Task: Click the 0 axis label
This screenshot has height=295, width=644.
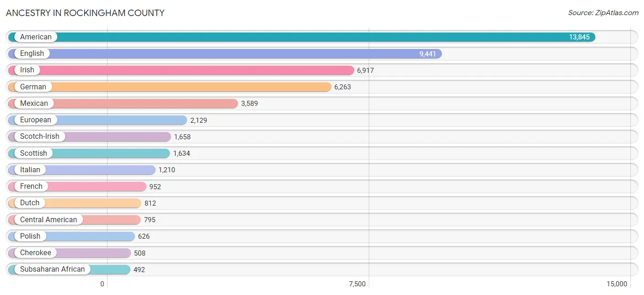Action: click(x=102, y=284)
